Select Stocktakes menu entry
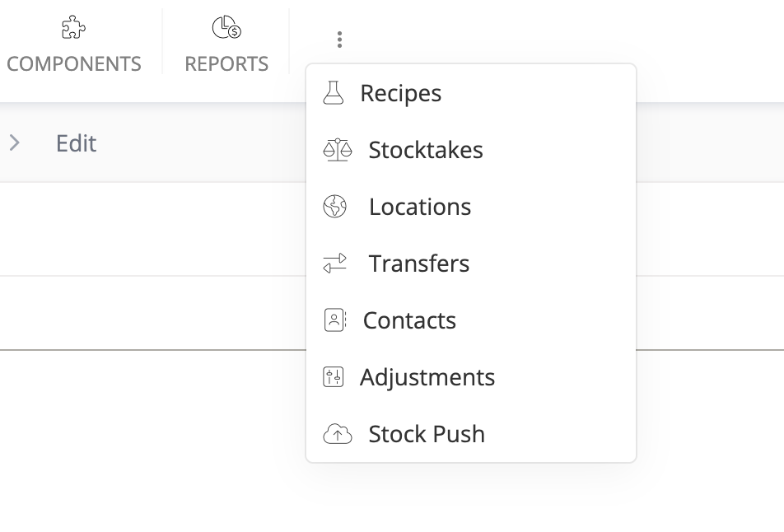 [x=426, y=150]
